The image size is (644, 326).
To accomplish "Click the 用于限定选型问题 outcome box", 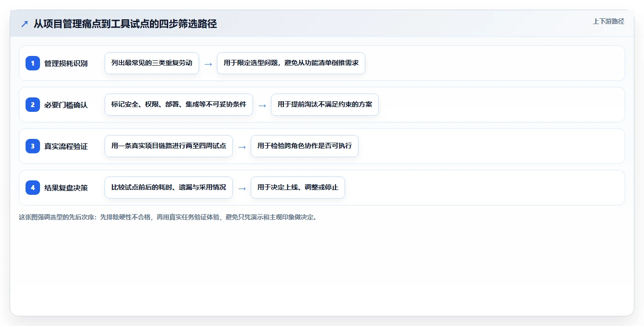I will click(291, 63).
